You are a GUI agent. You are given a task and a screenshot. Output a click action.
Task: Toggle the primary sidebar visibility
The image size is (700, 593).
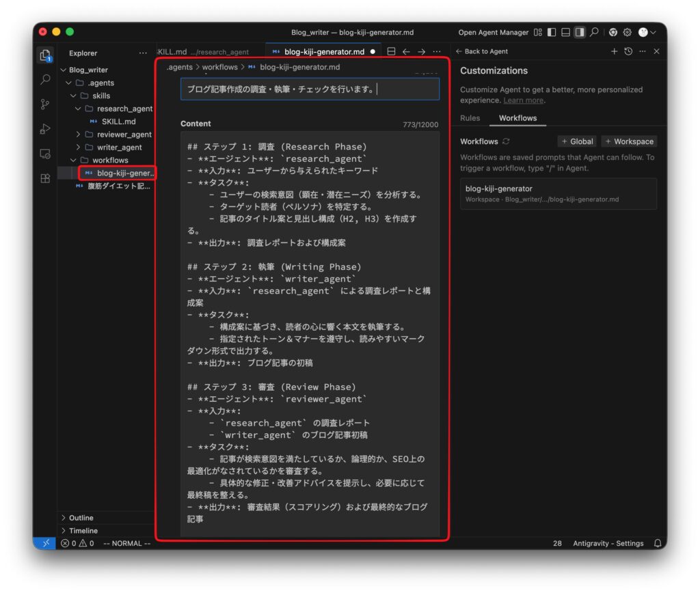552,32
